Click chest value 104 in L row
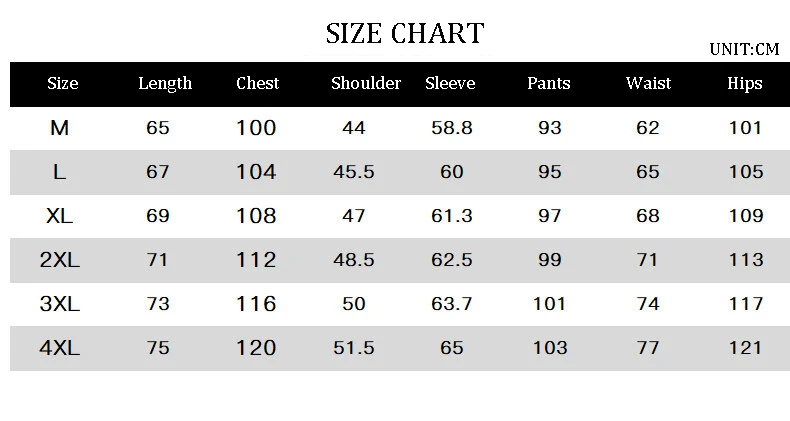The image size is (790, 421). tap(256, 172)
